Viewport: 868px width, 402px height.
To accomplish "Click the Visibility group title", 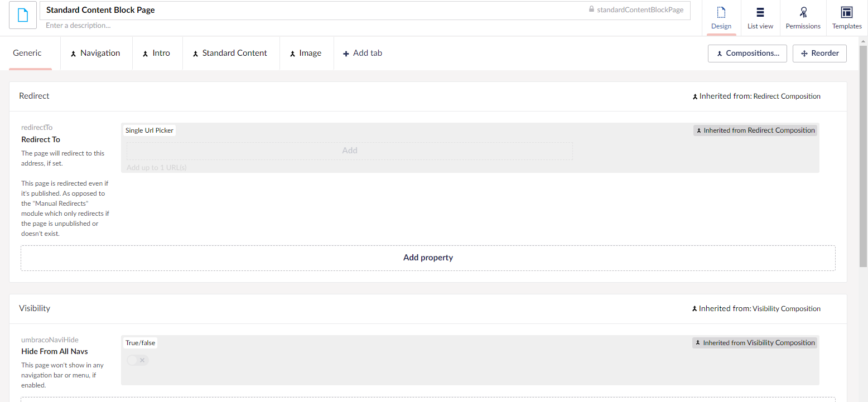I will [x=35, y=308].
